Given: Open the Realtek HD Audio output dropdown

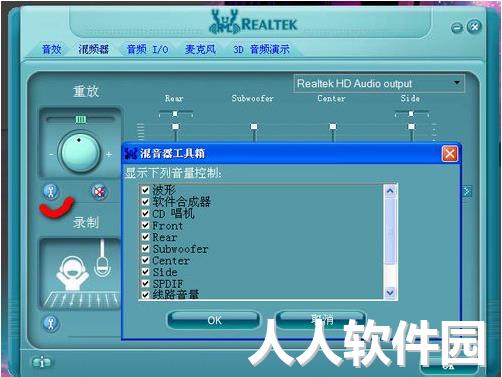Looking at the screenshot, I should pos(379,83).
